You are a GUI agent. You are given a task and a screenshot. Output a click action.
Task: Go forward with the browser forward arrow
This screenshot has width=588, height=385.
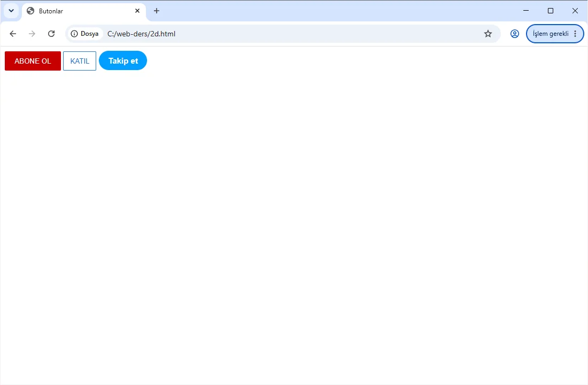point(32,34)
